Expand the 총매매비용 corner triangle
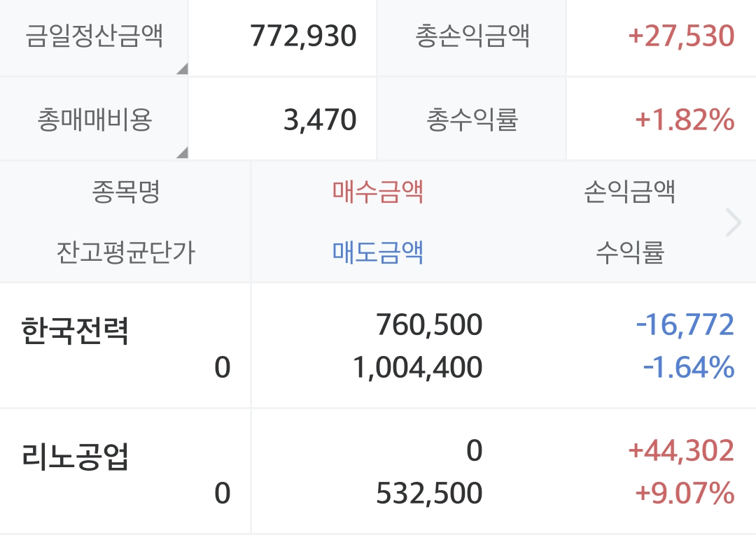This screenshot has height=542, width=756. (x=183, y=152)
